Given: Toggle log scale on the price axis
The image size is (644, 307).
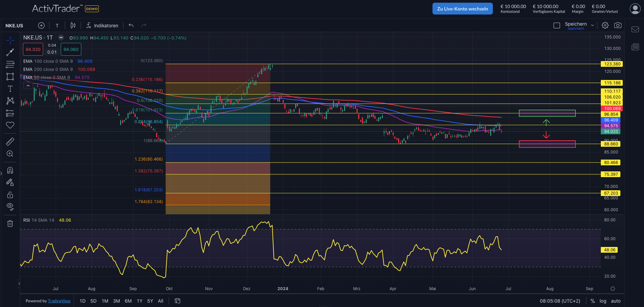Looking at the screenshot, I should coord(603,301).
